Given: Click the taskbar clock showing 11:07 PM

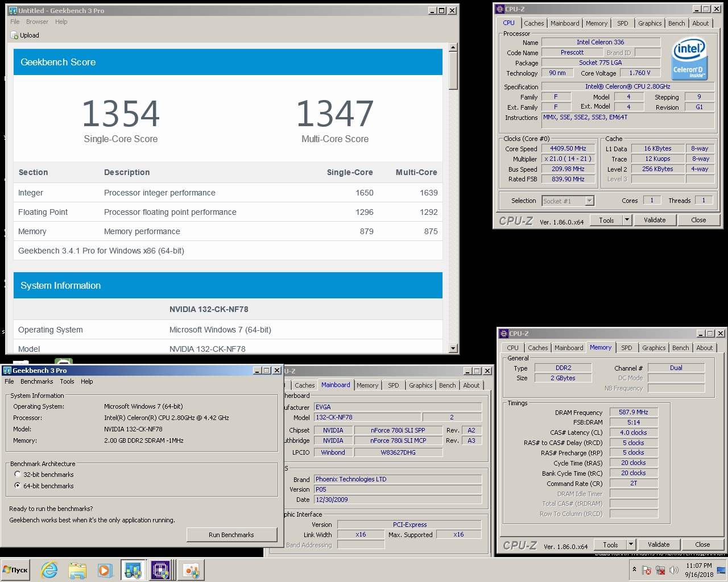Looking at the screenshot, I should (699, 570).
